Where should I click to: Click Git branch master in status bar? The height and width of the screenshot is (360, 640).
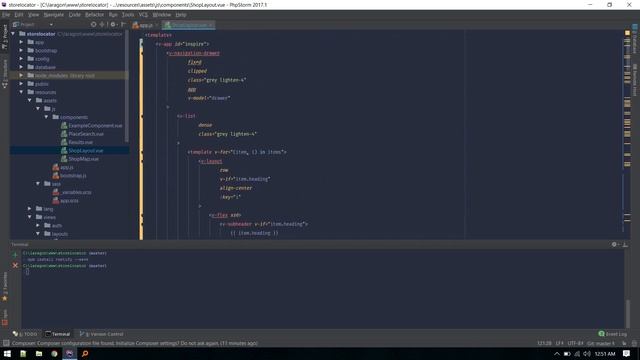pyautogui.click(x=601, y=343)
